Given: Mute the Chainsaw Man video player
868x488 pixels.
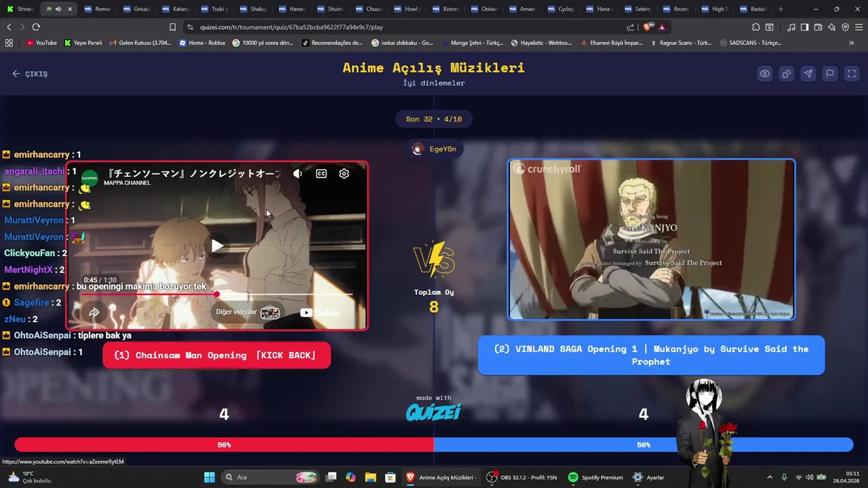Looking at the screenshot, I should pos(298,174).
